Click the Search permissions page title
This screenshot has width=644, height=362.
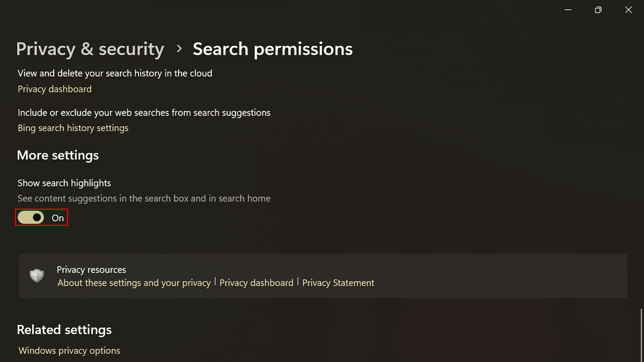point(273,49)
